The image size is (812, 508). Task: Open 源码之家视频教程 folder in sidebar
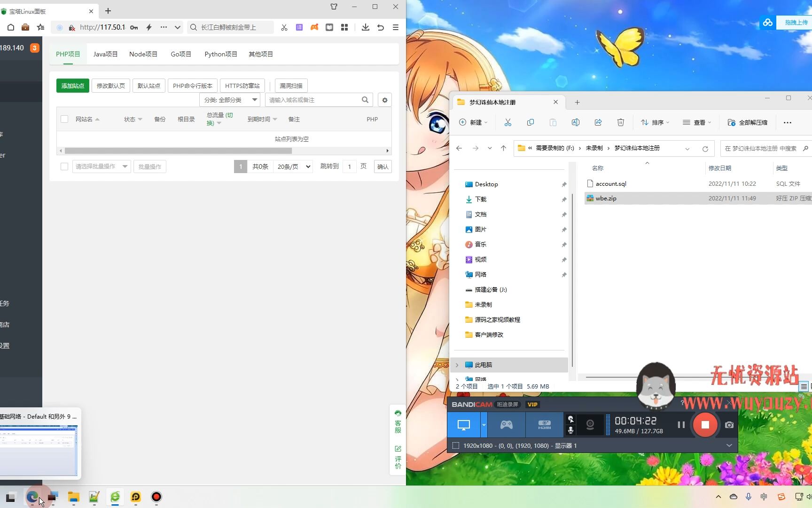click(497, 320)
